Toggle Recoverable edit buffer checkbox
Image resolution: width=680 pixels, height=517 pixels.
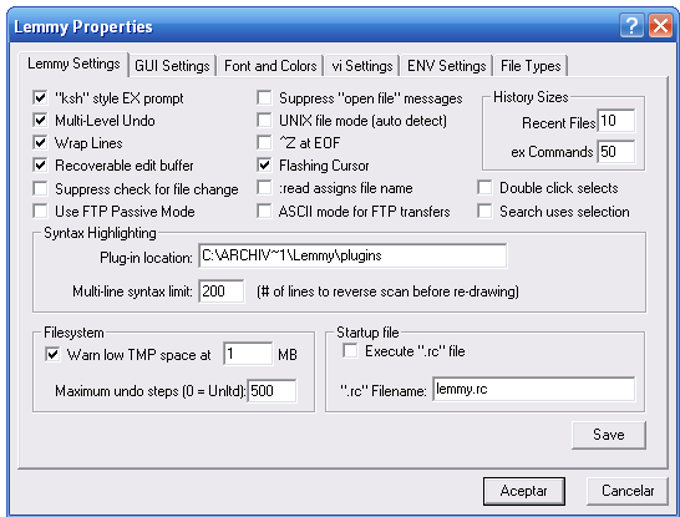[x=40, y=165]
